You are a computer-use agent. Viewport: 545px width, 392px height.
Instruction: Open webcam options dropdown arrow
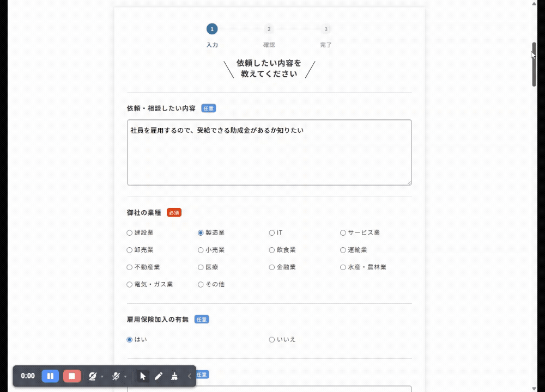pos(102,376)
